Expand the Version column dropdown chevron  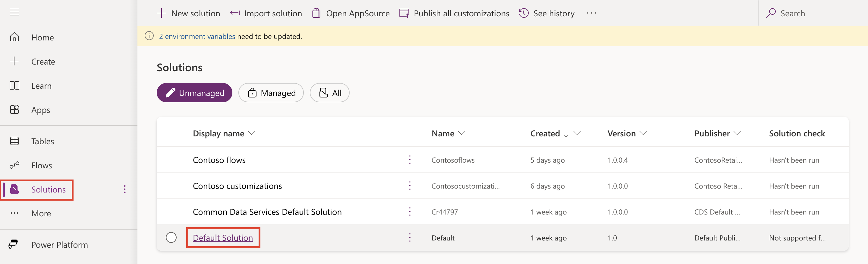pos(643,134)
